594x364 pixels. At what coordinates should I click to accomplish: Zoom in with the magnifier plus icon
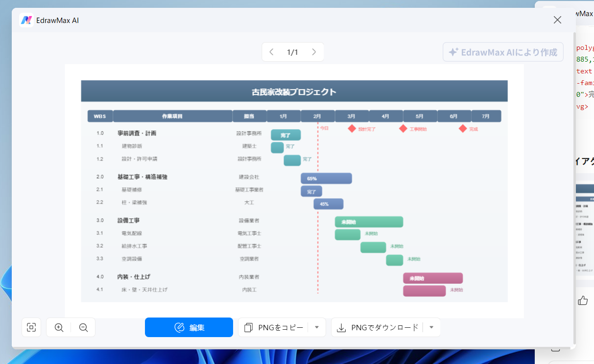click(59, 327)
